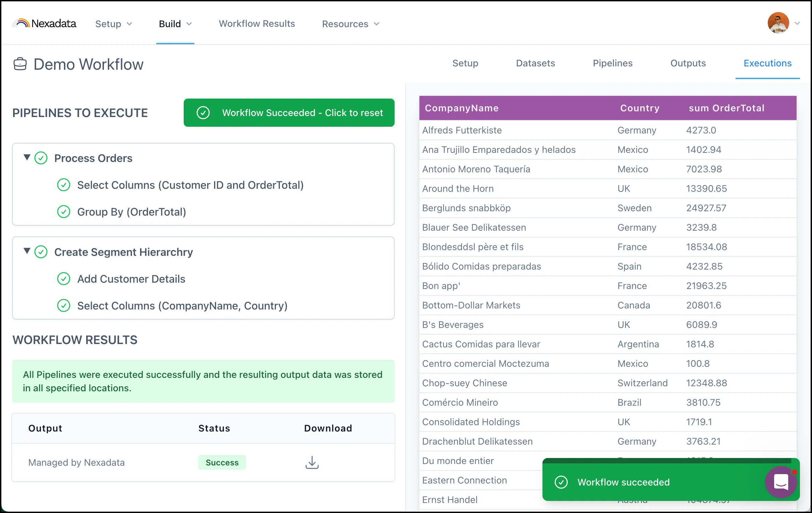Click the checkmark icon in Workflow succeeded toast
Image resolution: width=812 pixels, height=513 pixels.
561,482
